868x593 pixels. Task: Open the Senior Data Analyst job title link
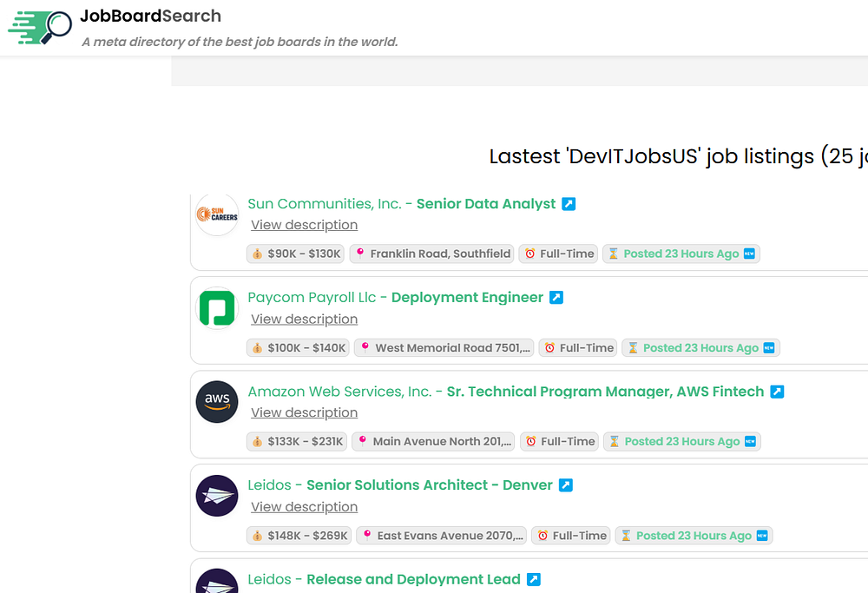tap(485, 204)
